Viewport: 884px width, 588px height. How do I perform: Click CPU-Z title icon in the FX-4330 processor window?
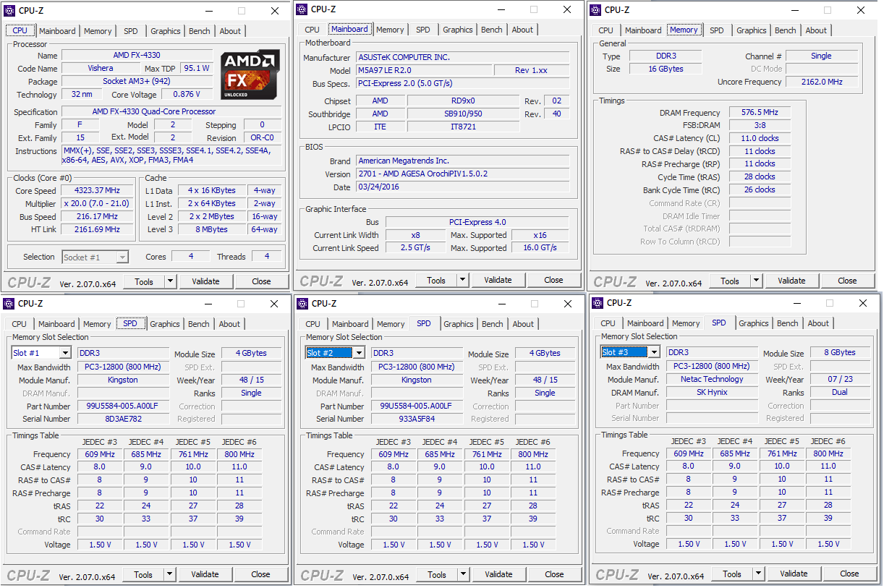point(11,10)
